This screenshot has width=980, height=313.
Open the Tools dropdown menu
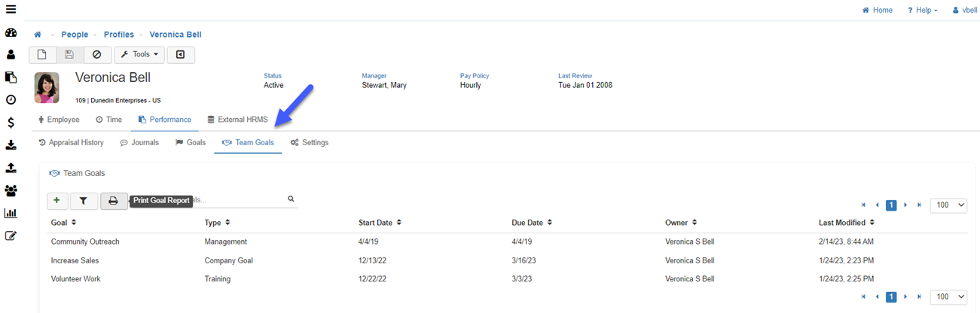coord(139,55)
